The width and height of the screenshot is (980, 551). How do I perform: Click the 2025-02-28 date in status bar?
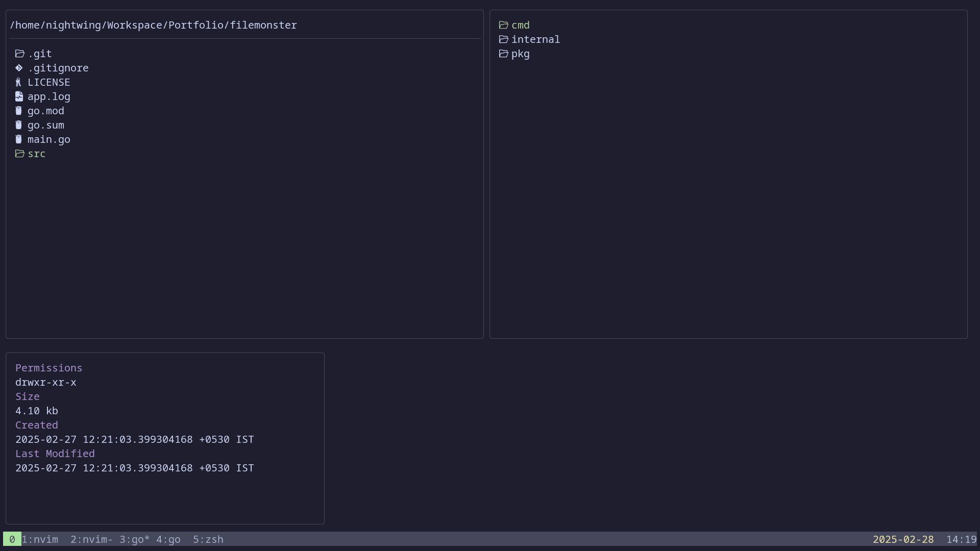pos(903,539)
